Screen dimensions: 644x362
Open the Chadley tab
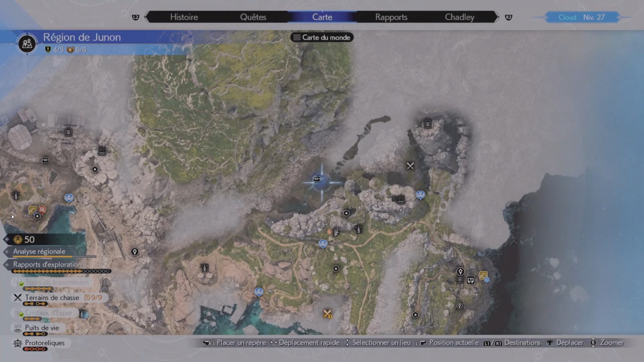click(459, 17)
